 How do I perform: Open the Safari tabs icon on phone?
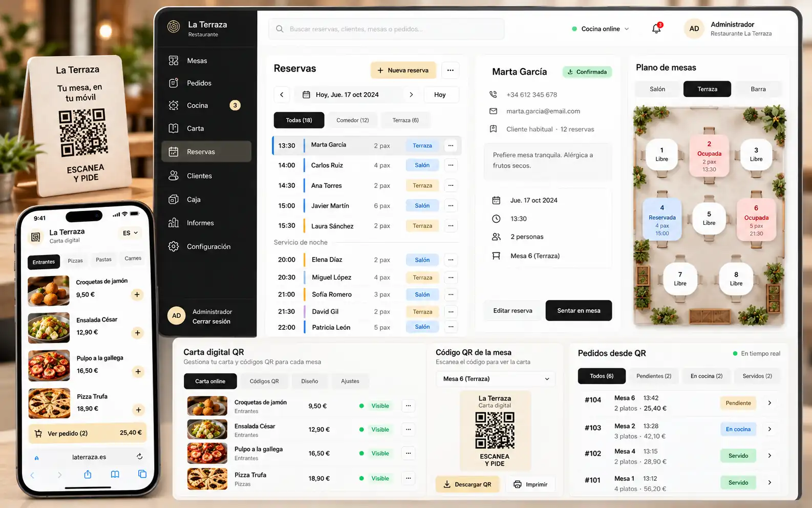click(142, 474)
